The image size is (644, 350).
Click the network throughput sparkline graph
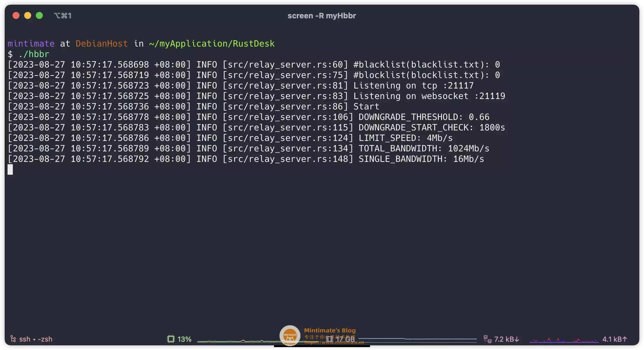[x=564, y=340]
